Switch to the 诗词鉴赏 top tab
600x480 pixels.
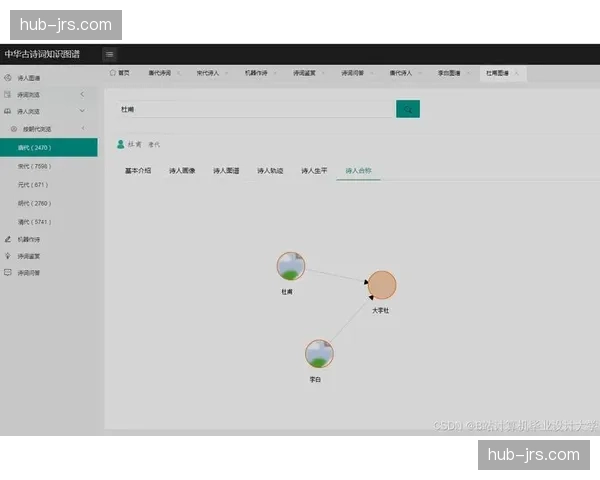point(304,73)
